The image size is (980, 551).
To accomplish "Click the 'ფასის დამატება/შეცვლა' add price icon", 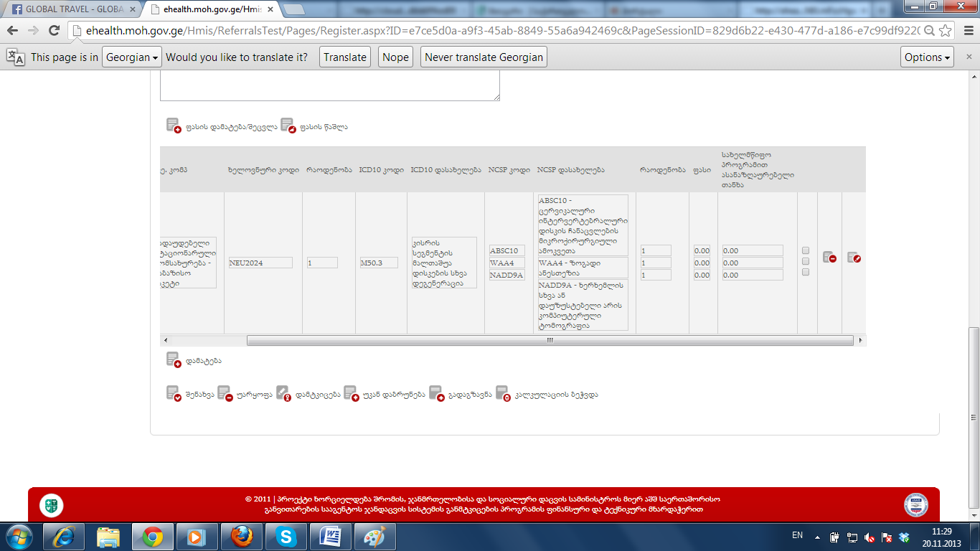I will point(174,126).
